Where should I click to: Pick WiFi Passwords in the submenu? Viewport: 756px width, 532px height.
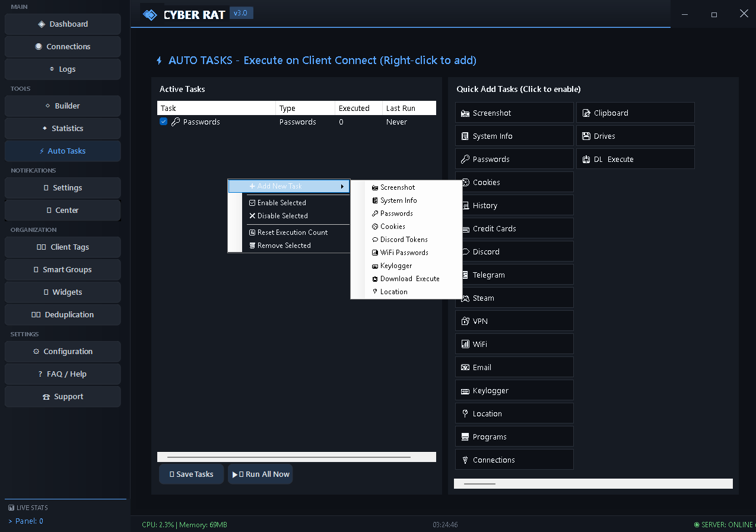tap(406, 253)
